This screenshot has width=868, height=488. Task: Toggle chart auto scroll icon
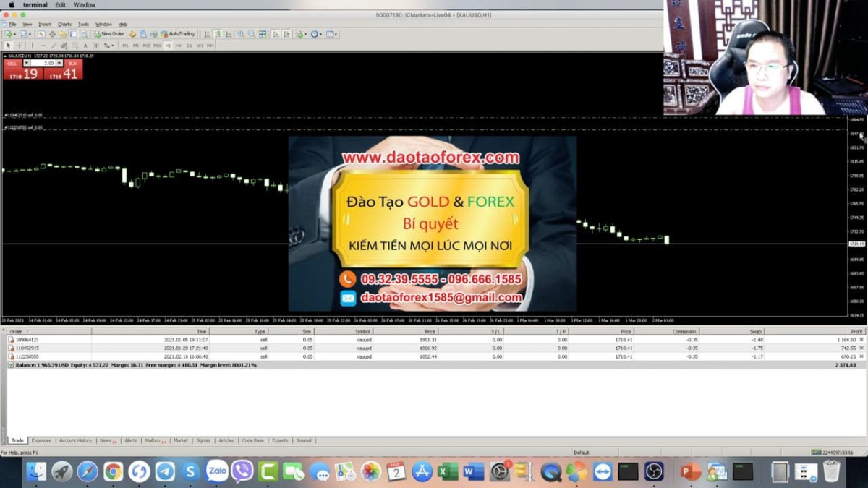pyautogui.click(x=276, y=34)
